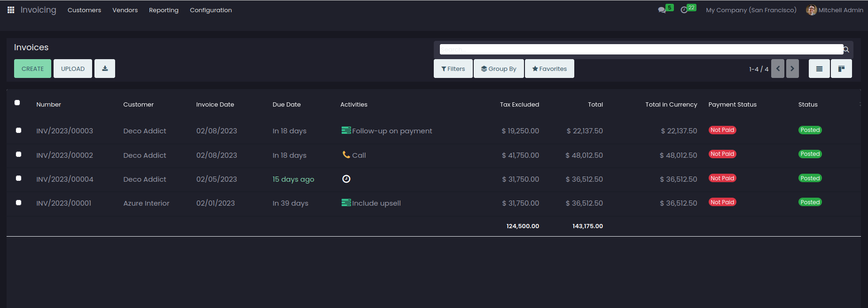Viewport: 868px width, 308px height.
Task: Open the Customers menu
Action: point(84,10)
